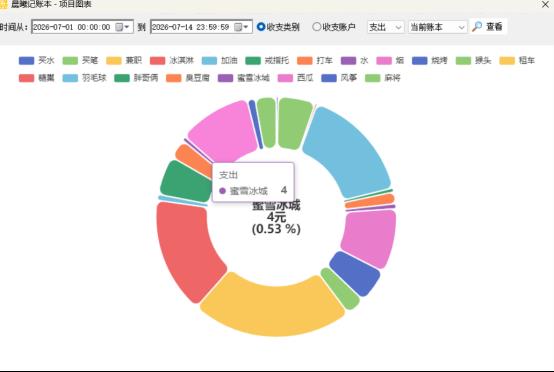Viewport: 554px width, 372px height.
Task: Open the end date calendar picker icon
Action: pyautogui.click(x=239, y=27)
